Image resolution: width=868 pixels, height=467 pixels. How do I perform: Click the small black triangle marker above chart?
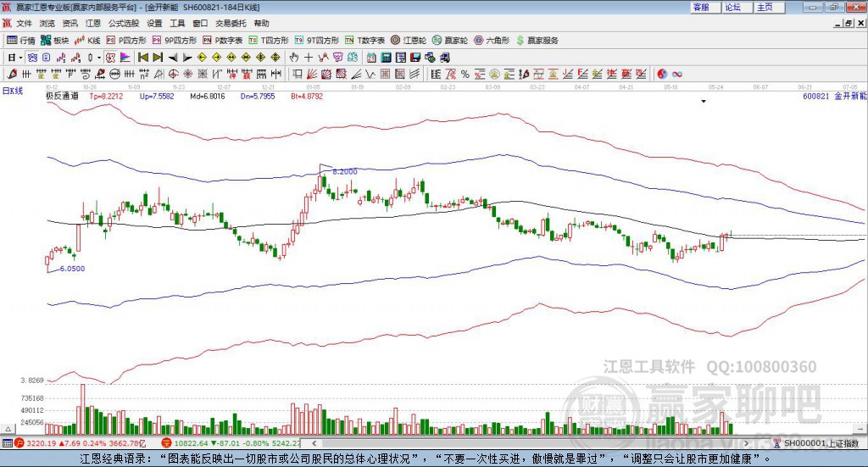click(704, 101)
